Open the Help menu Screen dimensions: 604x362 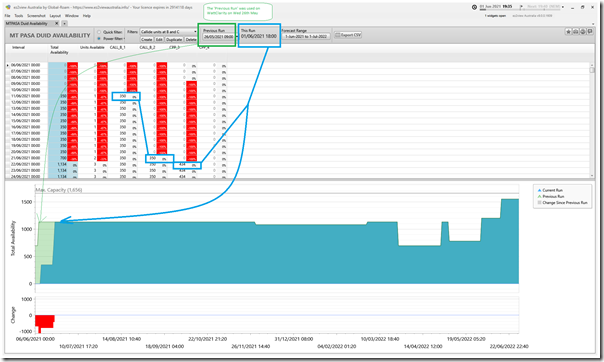pyautogui.click(x=87, y=16)
